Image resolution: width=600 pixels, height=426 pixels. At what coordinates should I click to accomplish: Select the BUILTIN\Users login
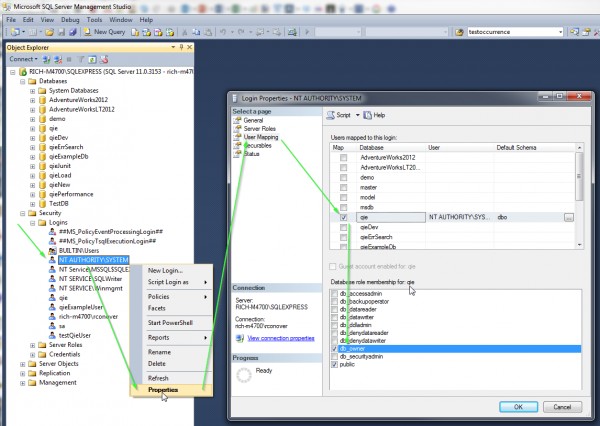coord(79,251)
